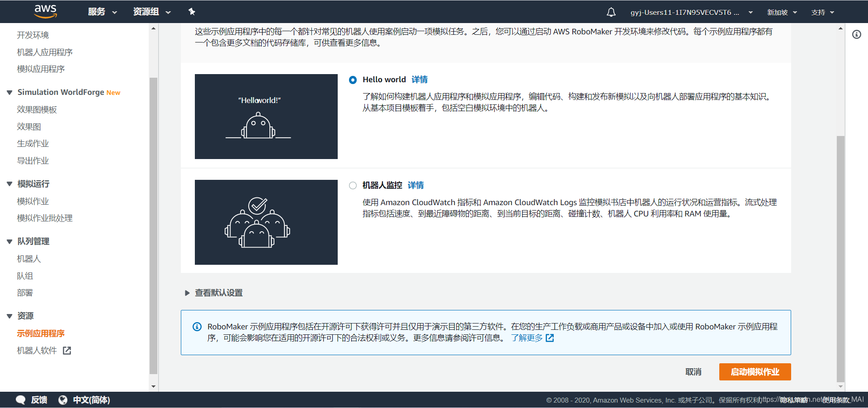Click the feedback speech bubble icon

(21, 400)
